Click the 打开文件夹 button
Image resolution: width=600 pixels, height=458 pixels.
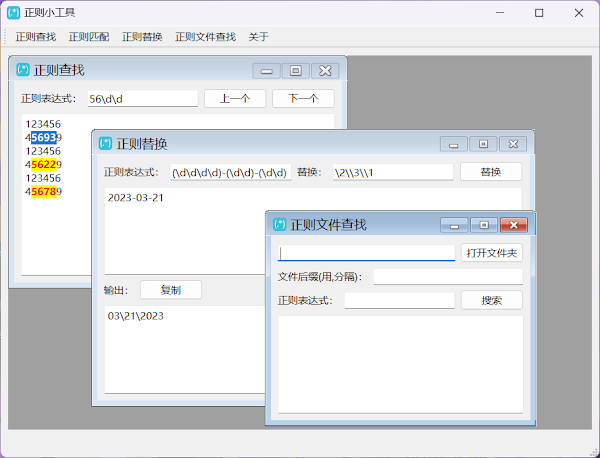tap(492, 253)
